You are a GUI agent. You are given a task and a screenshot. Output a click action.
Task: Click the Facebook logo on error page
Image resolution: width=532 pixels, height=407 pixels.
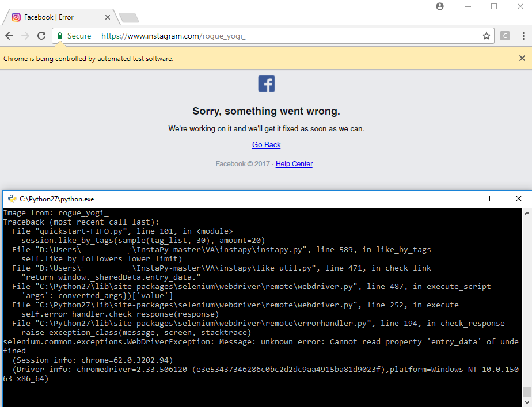[267, 83]
